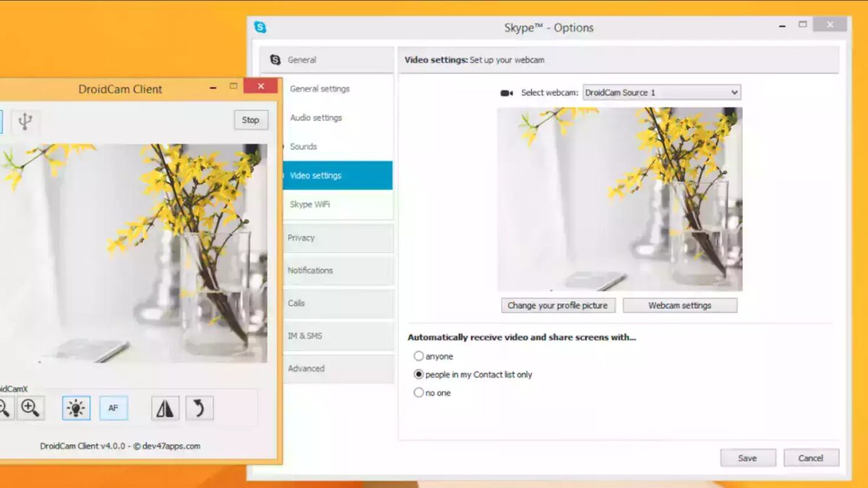Open Audio settings in Skype sidebar

[316, 118]
